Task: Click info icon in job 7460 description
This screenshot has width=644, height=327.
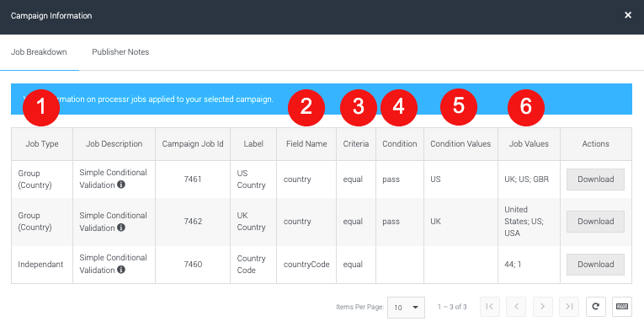Action: (x=120, y=270)
